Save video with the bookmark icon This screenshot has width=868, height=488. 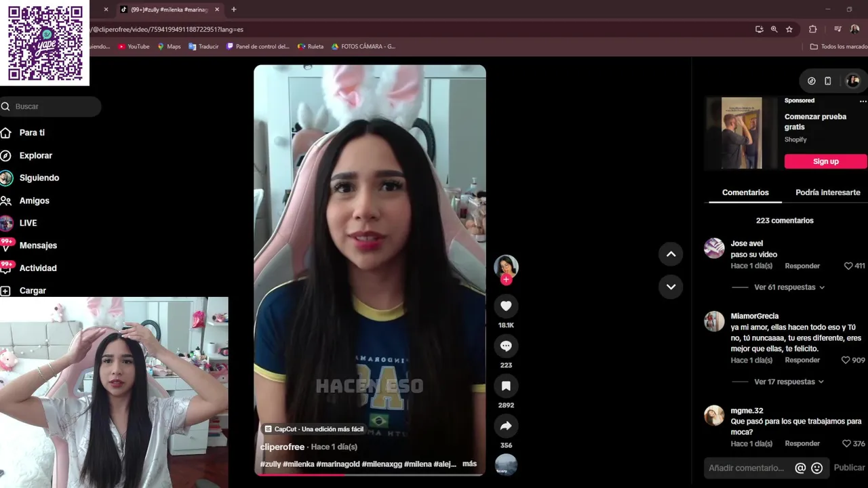click(x=506, y=386)
